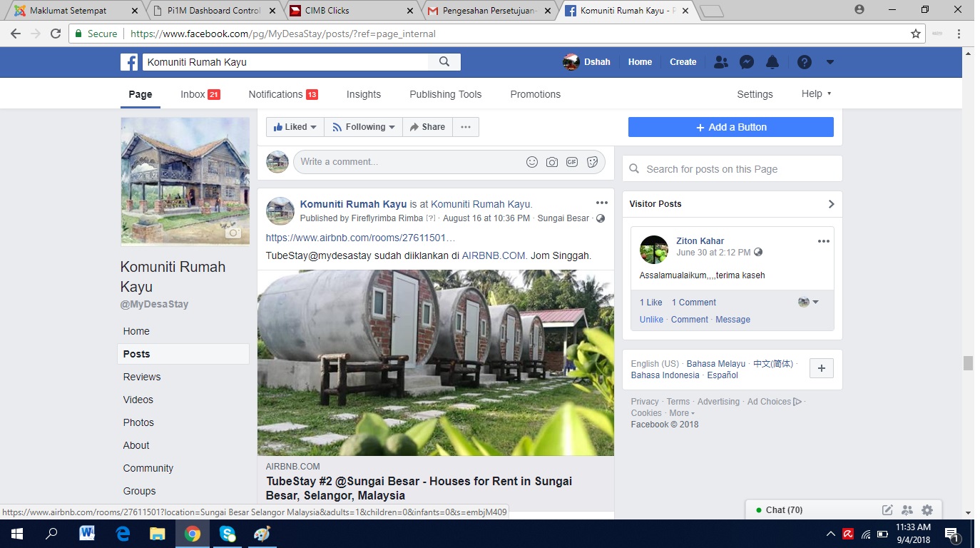Image resolution: width=980 pixels, height=548 pixels.
Task: Open the three-dots menu on Komuniti Rumah Kayu post
Action: point(602,203)
